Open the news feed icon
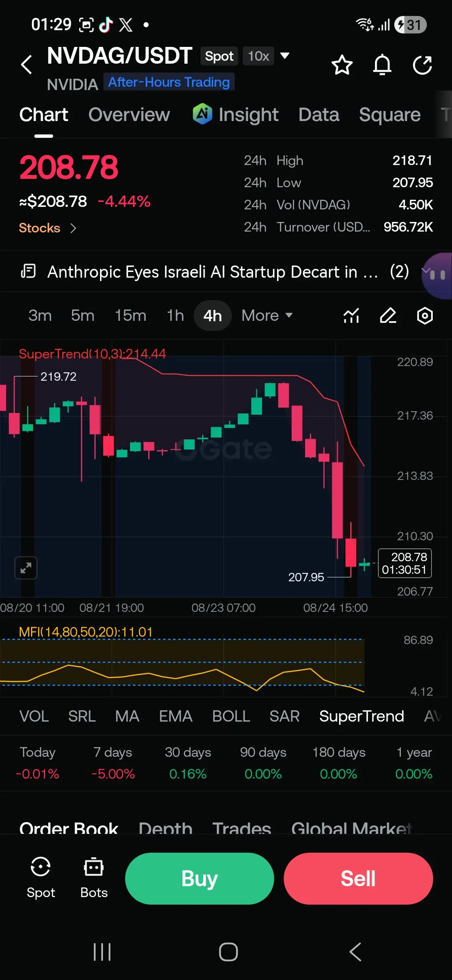 (x=28, y=271)
